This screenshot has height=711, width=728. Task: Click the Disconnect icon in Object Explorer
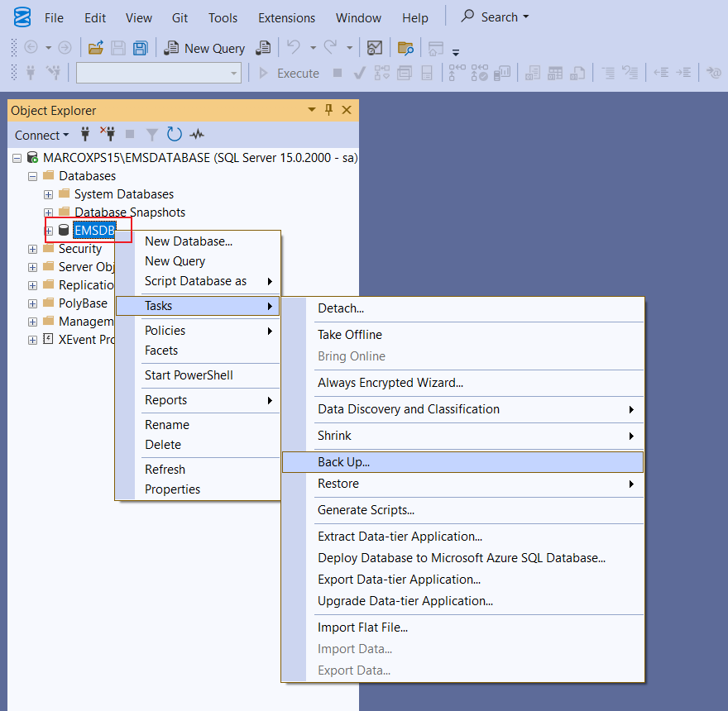tap(108, 135)
